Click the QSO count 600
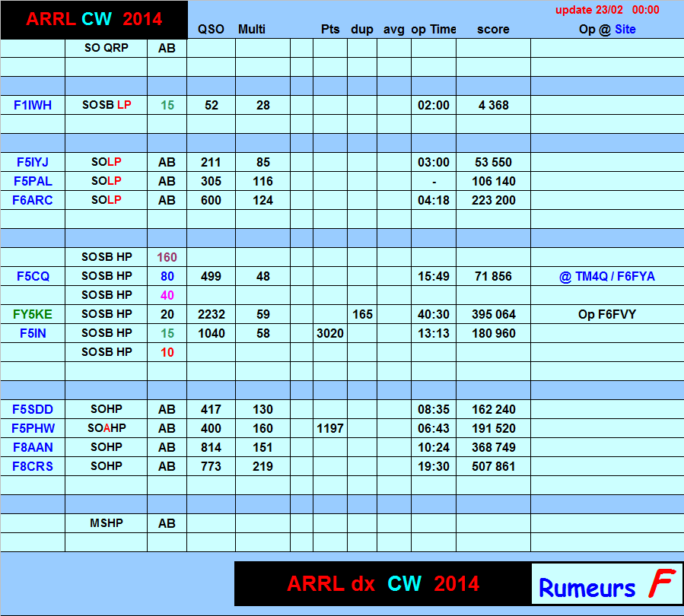 (211, 200)
